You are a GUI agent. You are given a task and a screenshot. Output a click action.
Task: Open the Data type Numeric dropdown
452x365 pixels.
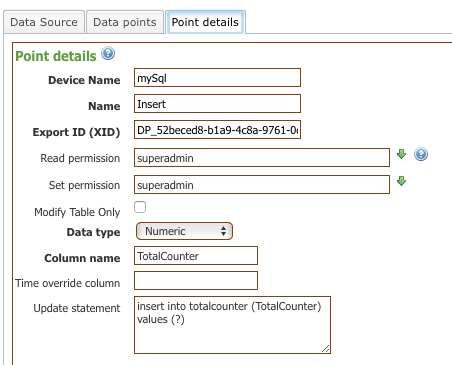184,231
